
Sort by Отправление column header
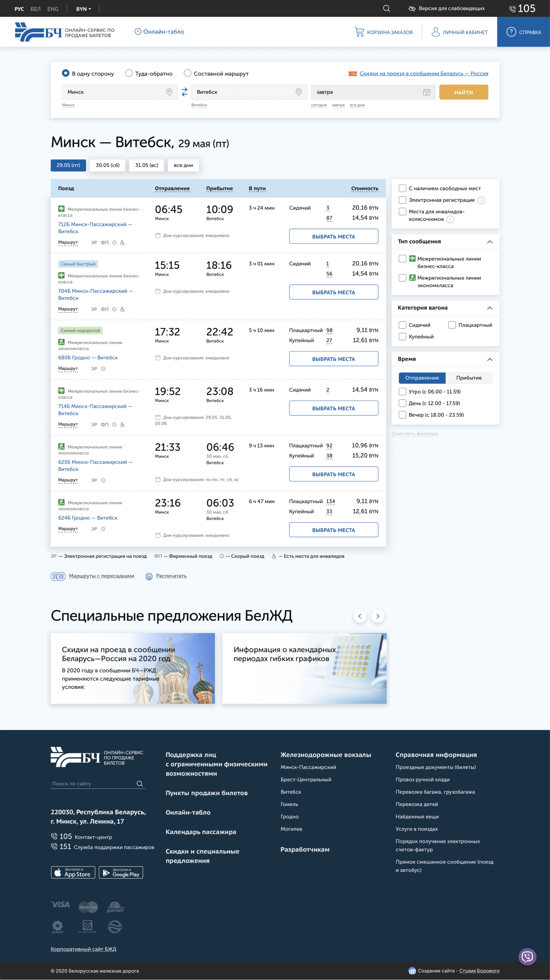[x=172, y=188]
